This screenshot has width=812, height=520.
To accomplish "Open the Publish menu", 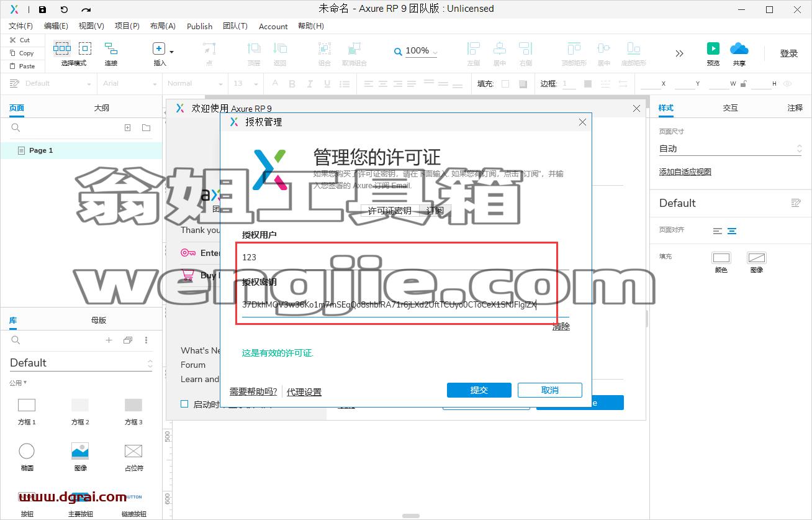I will click(x=200, y=26).
